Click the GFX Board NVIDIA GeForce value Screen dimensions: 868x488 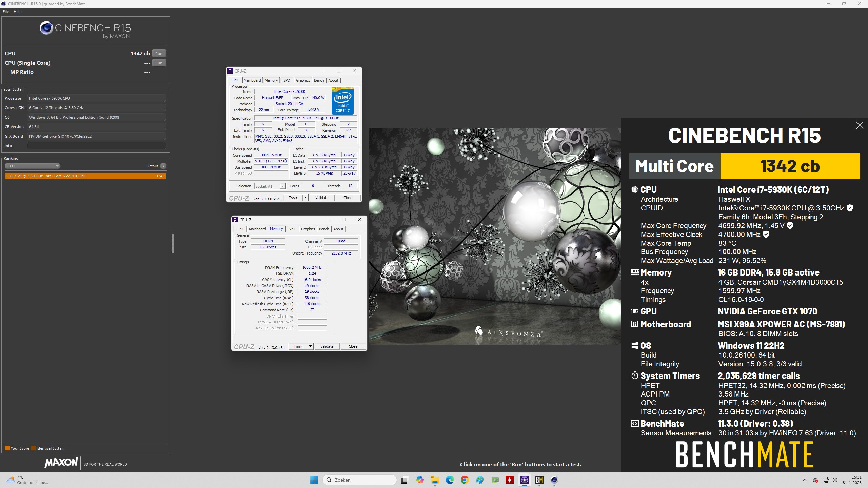point(97,136)
